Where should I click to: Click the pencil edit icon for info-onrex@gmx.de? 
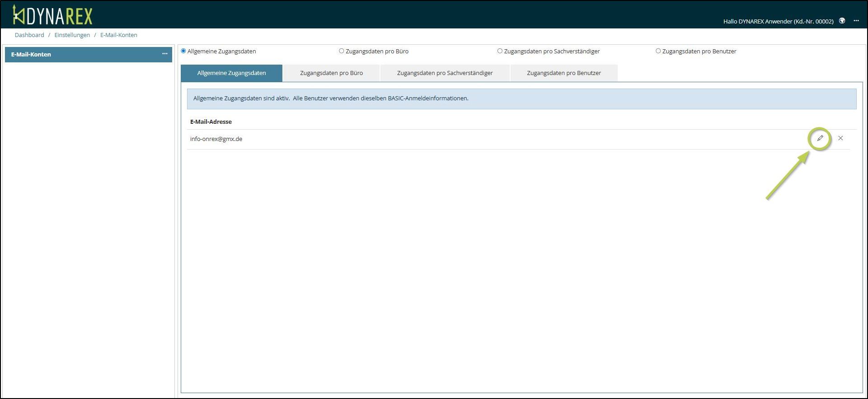pyautogui.click(x=820, y=138)
